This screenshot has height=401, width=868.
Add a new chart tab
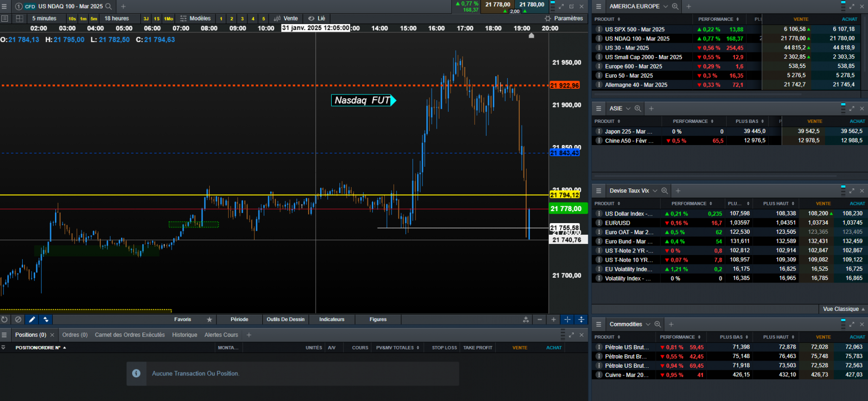pos(123,6)
